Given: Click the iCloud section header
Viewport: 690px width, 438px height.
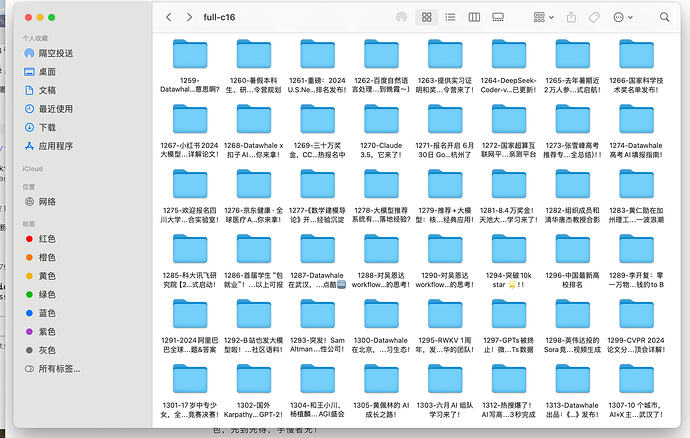Looking at the screenshot, I should (x=33, y=169).
